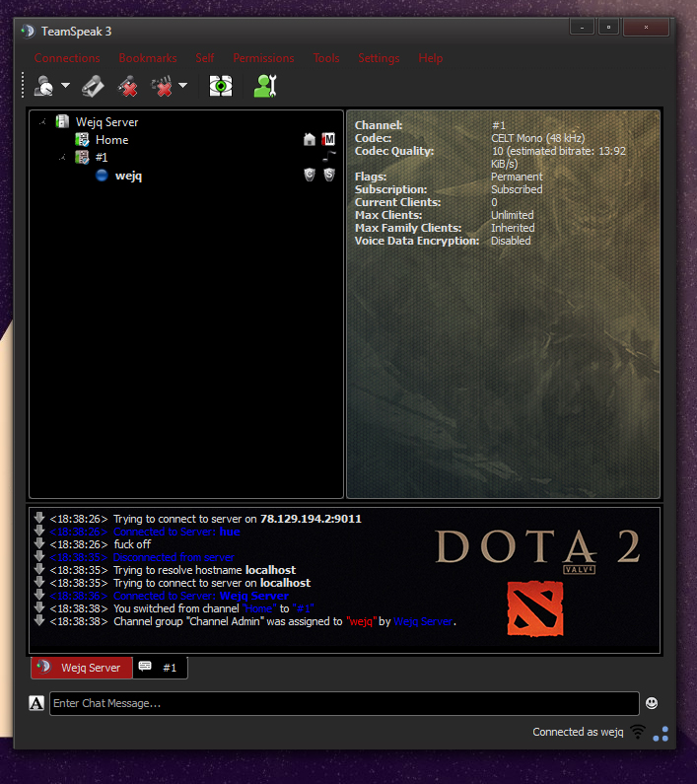Click the "#1" channel link in chat log

pos(303,608)
